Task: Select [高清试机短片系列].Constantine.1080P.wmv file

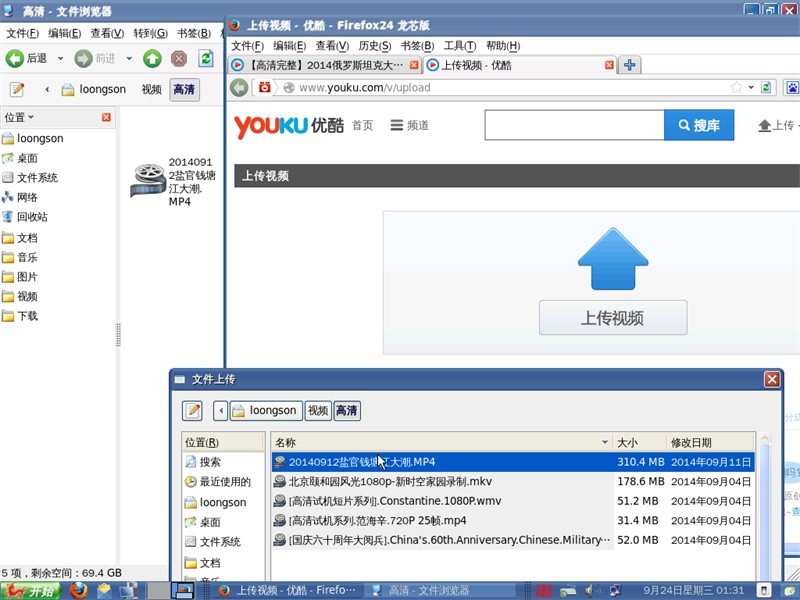Action: coord(513,501)
